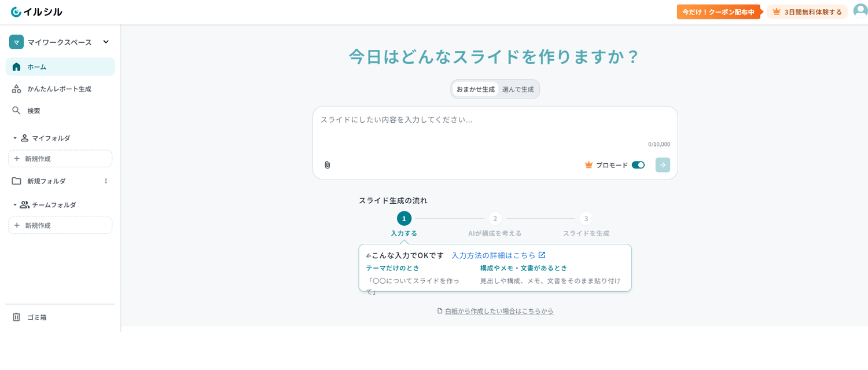Click the crown icon beside プロモード
The image size is (868, 370).
[589, 165]
